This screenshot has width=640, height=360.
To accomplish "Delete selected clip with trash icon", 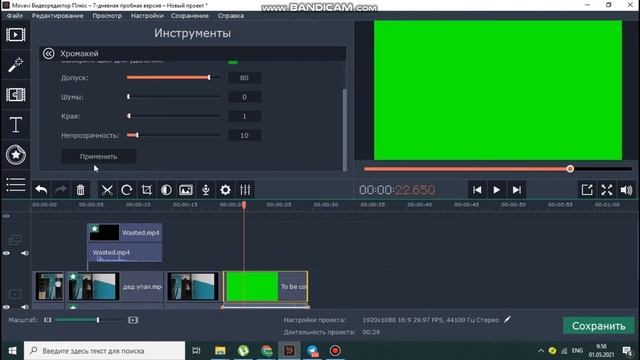I will pyautogui.click(x=80, y=190).
